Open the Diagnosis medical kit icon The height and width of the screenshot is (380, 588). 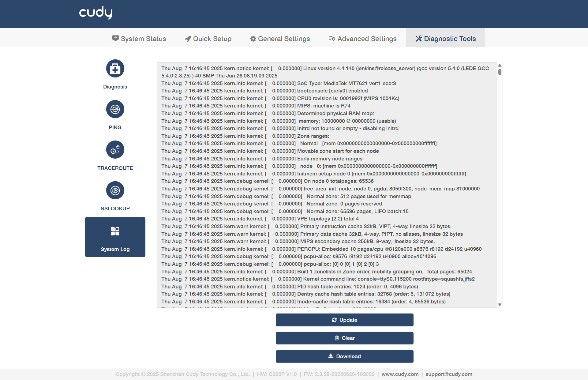[115, 69]
